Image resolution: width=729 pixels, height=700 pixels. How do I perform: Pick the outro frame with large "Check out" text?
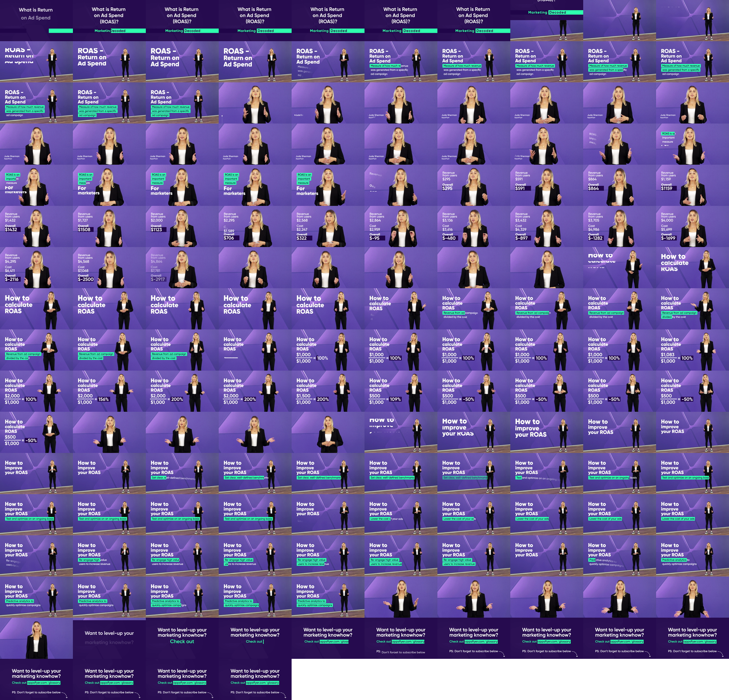182,638
